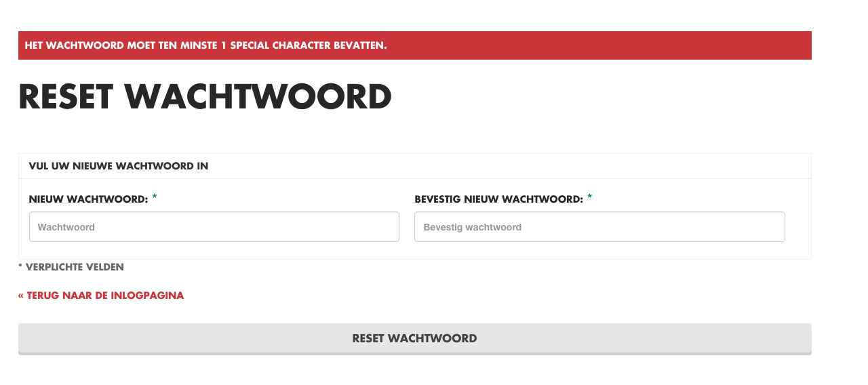Viewport: 868px width, 385px height.
Task: Click the Nieuw wachtwoord input field
Action: (214, 227)
